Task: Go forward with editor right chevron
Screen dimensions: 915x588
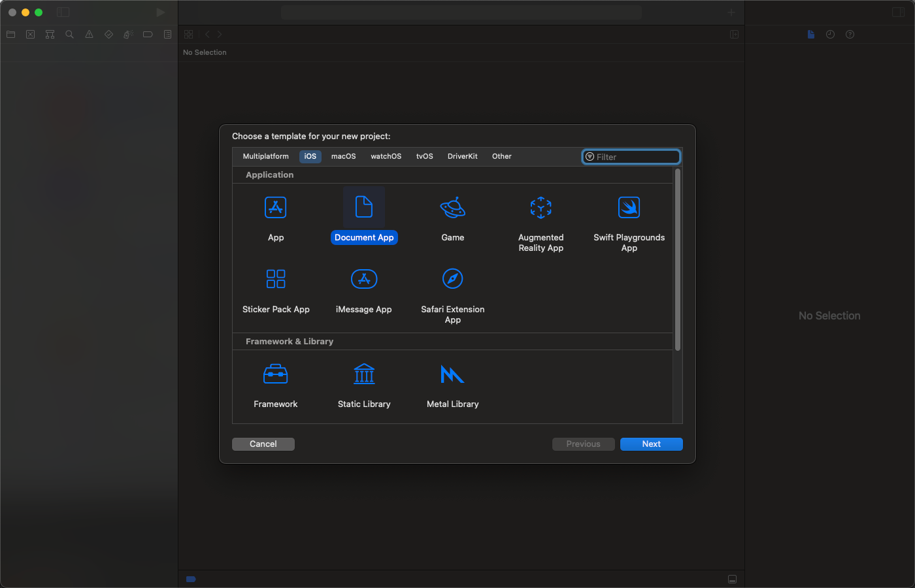Action: [x=220, y=34]
